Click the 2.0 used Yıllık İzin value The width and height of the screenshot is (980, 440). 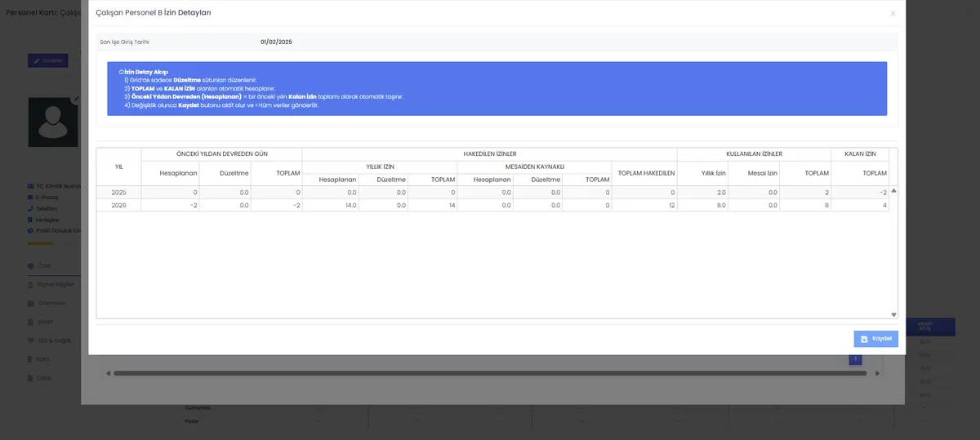702,193
